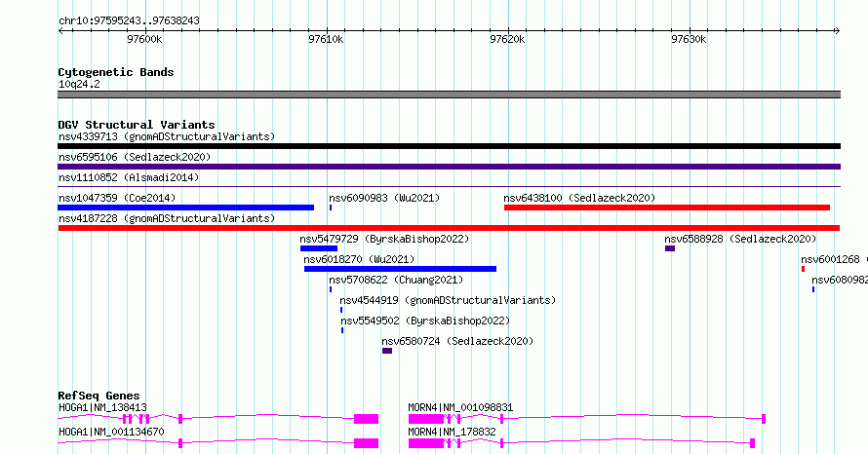
Task: Open nsv5479729 (ByrskaBishop2022) label
Action: 384,239
